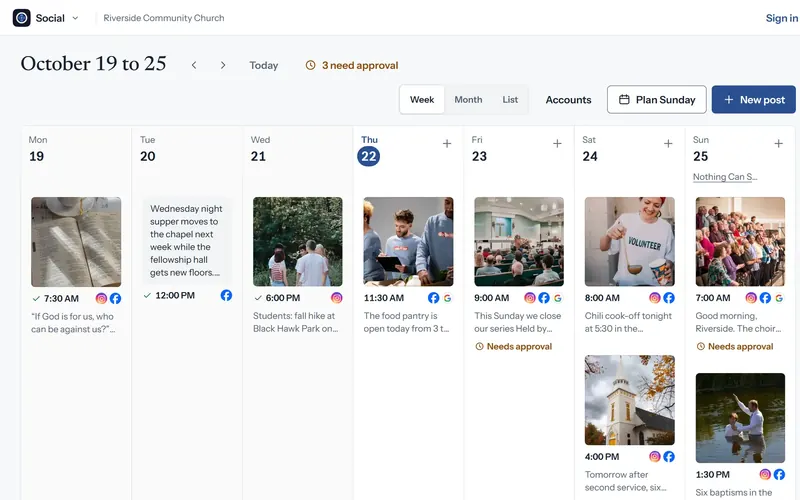Go to previous week arrow

pos(194,65)
